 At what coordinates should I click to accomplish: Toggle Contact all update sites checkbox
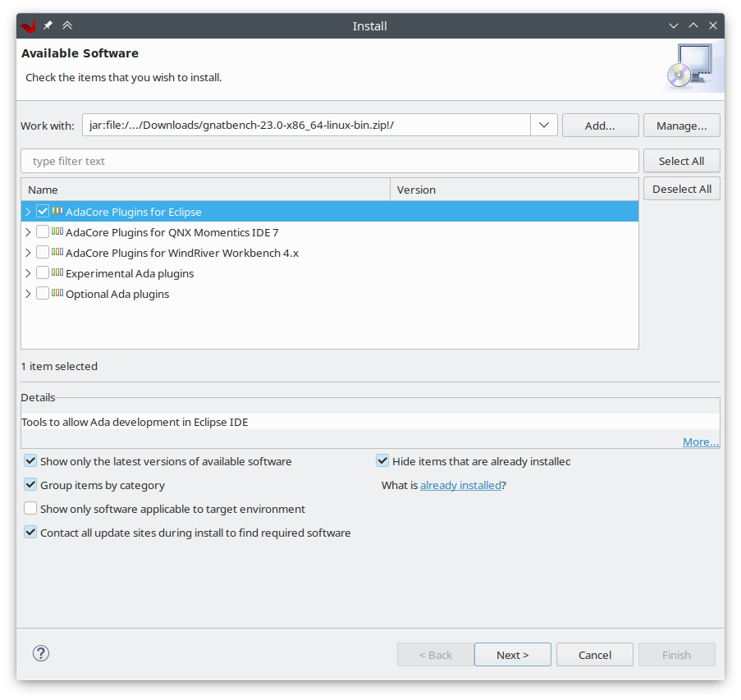tap(30, 533)
